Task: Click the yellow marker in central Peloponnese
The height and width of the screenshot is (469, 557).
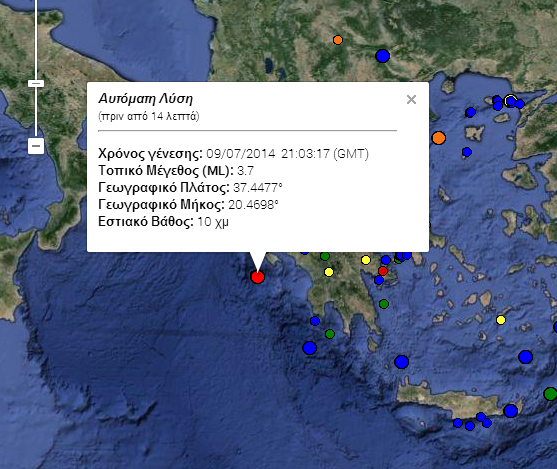Action: click(x=329, y=272)
